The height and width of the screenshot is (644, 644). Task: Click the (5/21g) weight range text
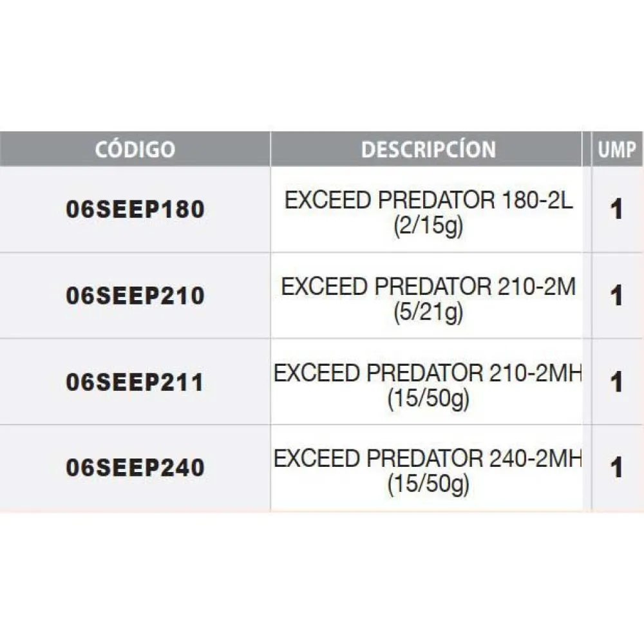pyautogui.click(x=428, y=314)
